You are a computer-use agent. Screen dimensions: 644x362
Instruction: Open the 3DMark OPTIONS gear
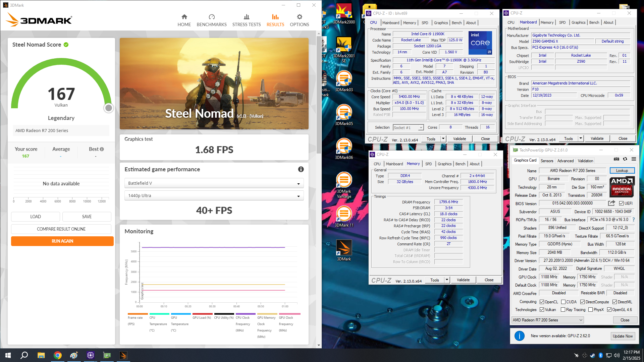[x=300, y=20]
